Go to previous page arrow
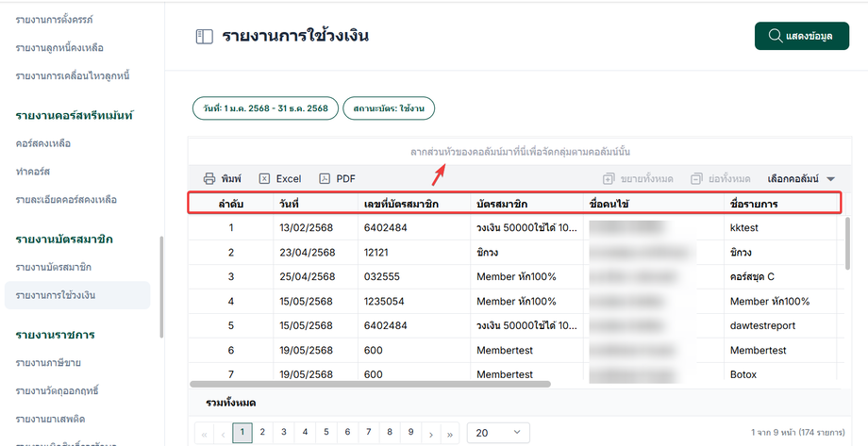The height and width of the screenshot is (446, 868). click(223, 435)
